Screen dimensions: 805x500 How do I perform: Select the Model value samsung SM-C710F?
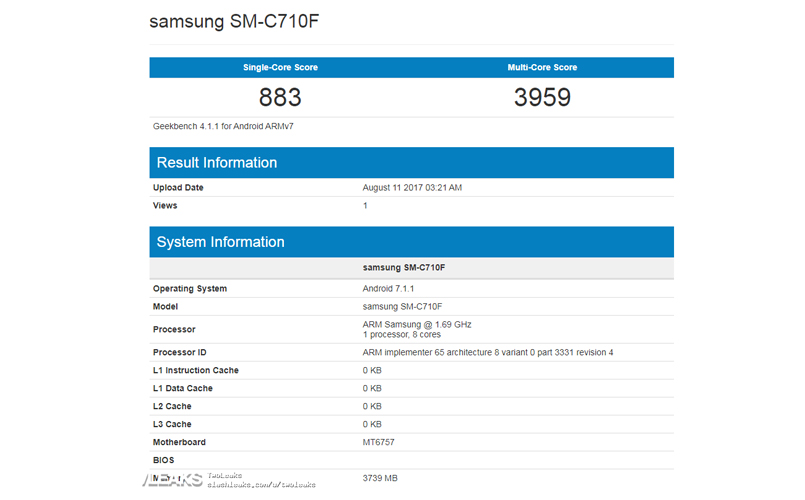402,306
